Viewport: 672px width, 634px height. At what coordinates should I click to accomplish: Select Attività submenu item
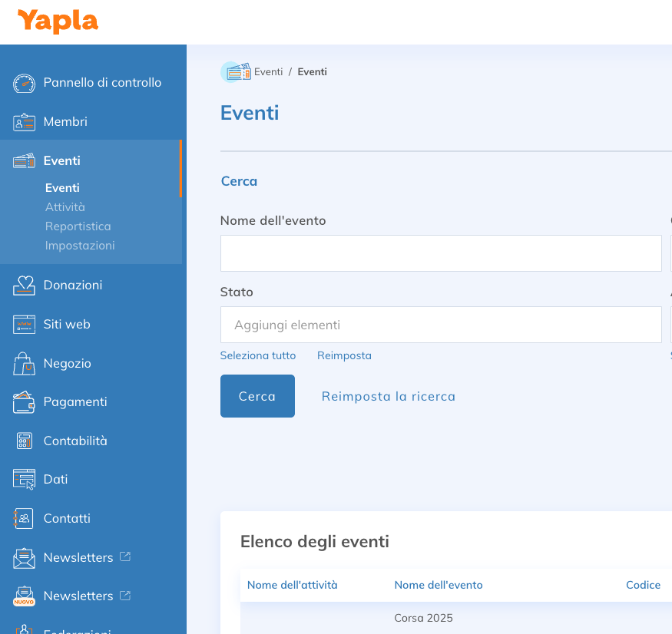(65, 207)
